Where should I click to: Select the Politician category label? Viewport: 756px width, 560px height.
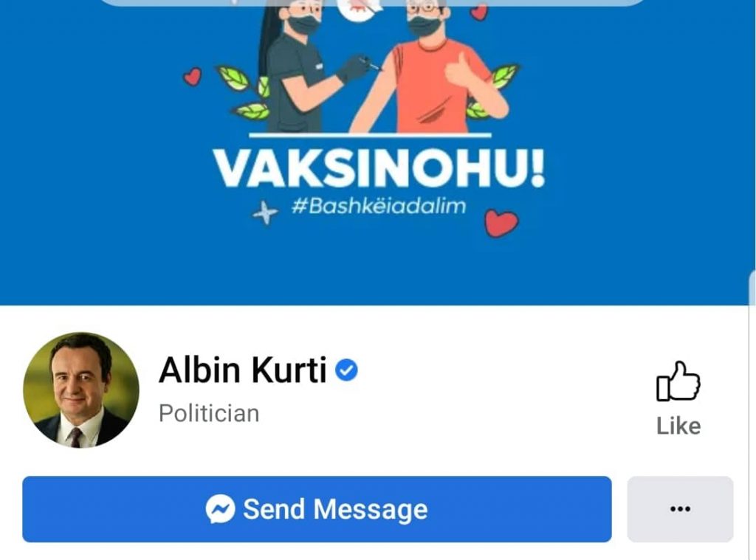click(x=209, y=413)
